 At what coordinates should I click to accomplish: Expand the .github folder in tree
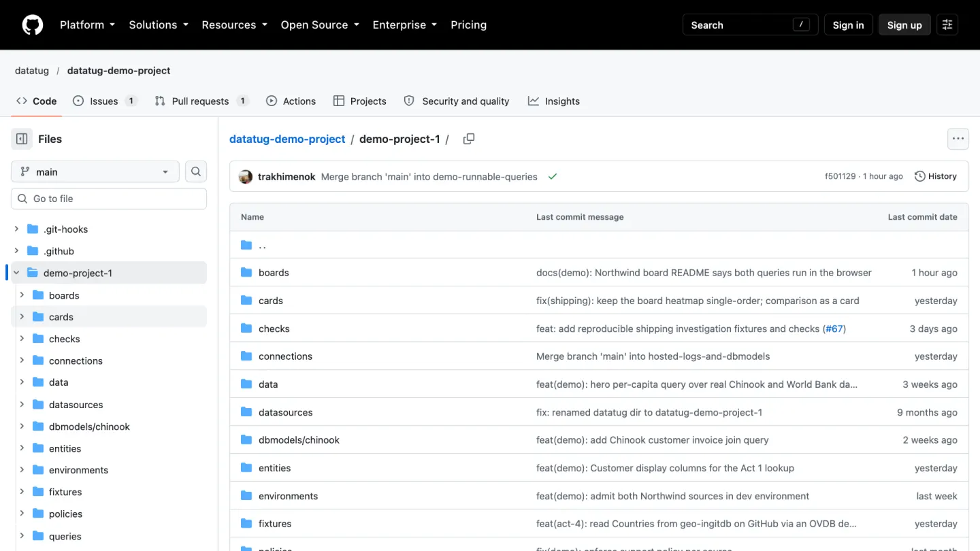[x=16, y=251]
